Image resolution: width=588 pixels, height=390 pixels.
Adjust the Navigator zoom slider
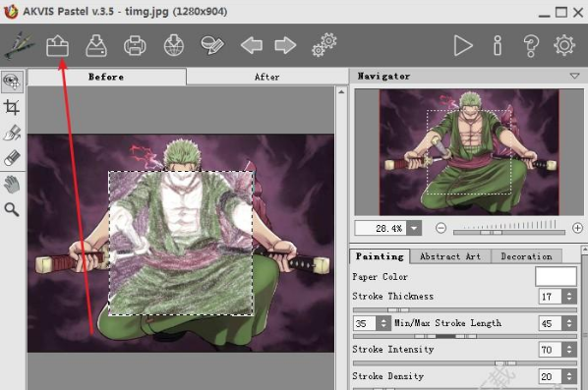point(509,232)
